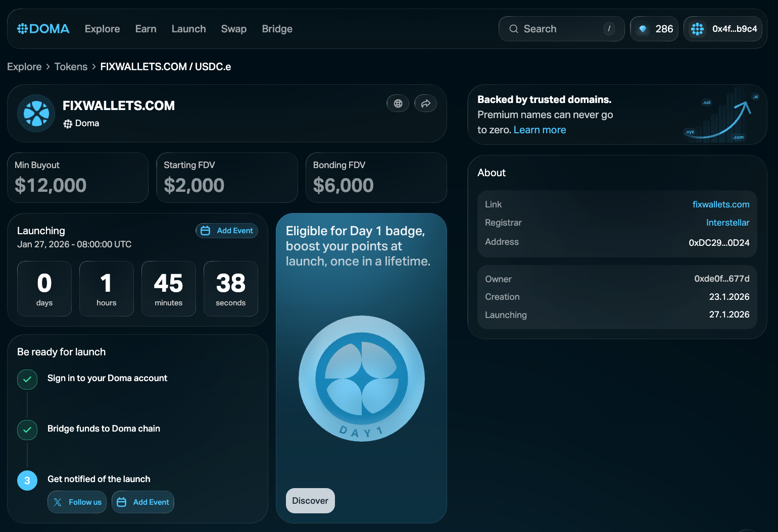The height and width of the screenshot is (532, 778).
Task: Open Learn more link
Action: [540, 130]
